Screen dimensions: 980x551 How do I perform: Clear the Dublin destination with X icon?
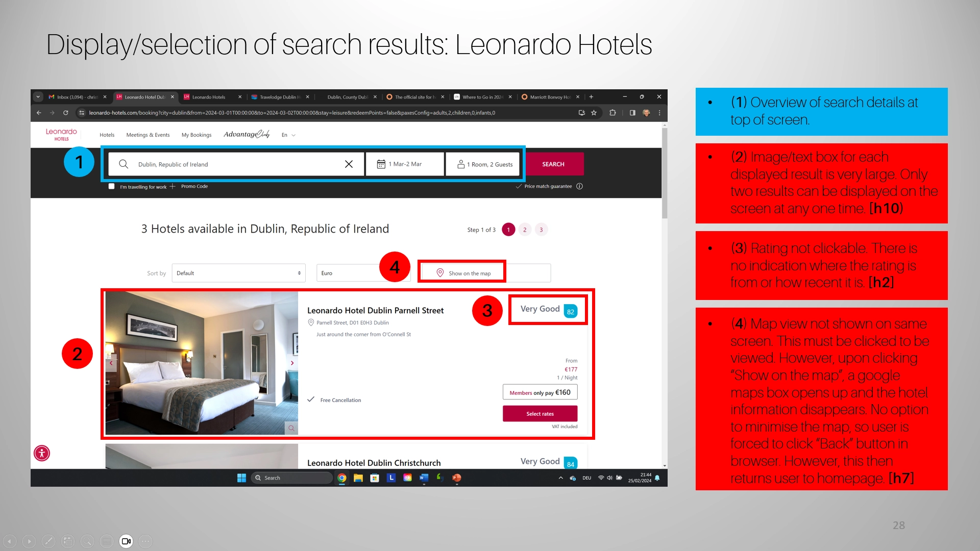[x=349, y=164]
